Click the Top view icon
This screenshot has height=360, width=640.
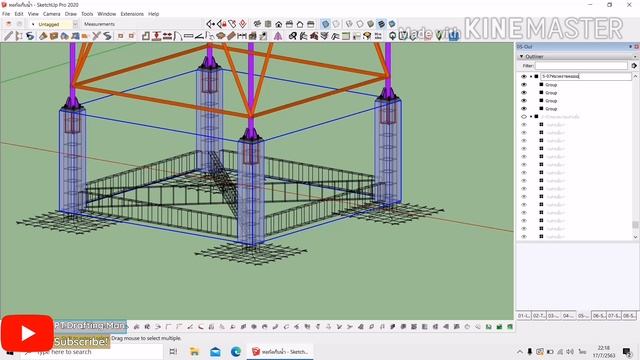pyautogui.click(x=268, y=24)
